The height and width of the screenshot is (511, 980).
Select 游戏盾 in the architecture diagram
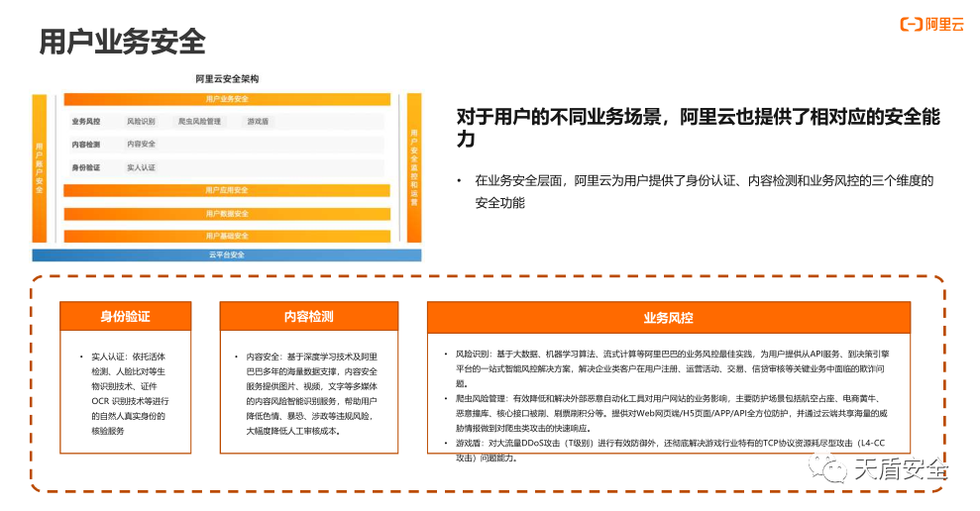pyautogui.click(x=258, y=121)
